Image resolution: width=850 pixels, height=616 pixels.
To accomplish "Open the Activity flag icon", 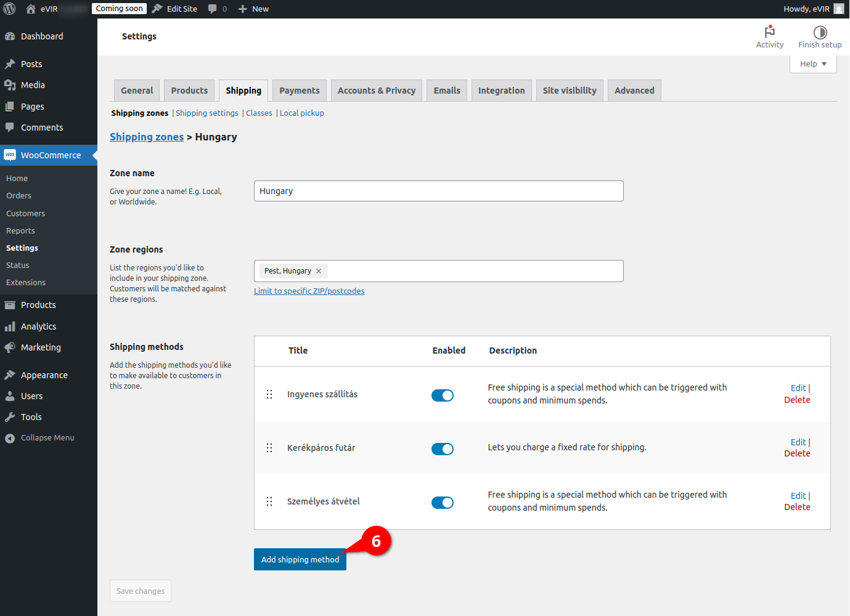I will pos(770,31).
